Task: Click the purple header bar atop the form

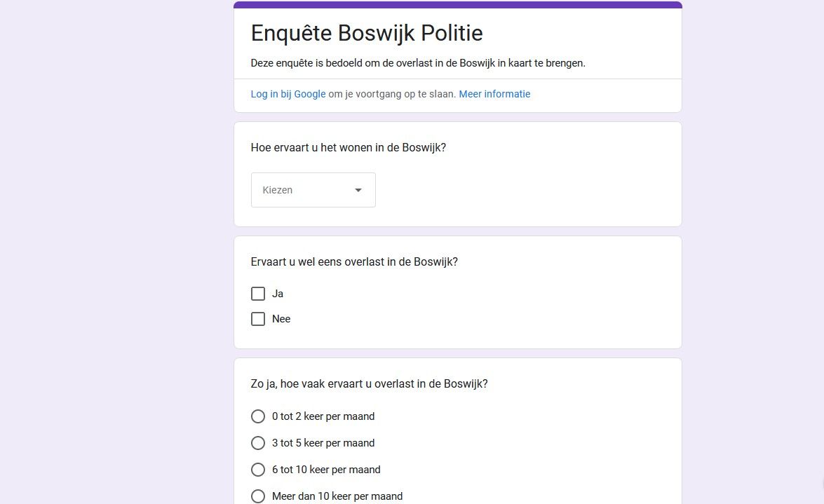Action: click(457, 5)
